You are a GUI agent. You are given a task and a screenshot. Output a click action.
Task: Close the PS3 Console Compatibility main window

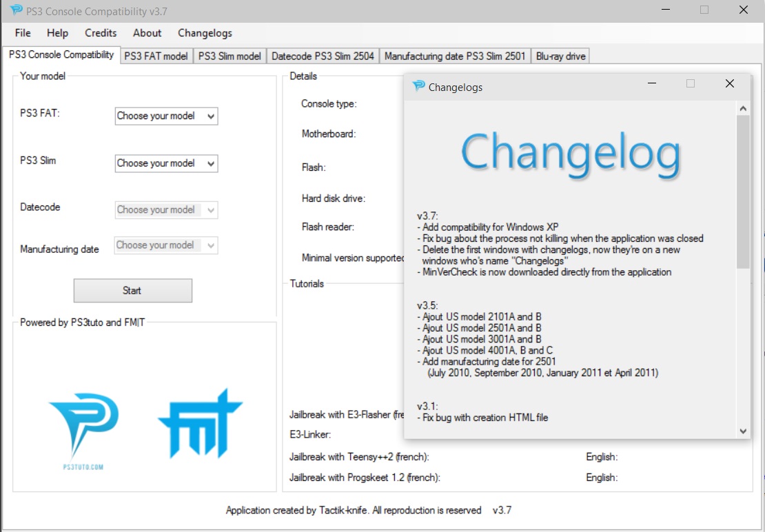(x=744, y=10)
